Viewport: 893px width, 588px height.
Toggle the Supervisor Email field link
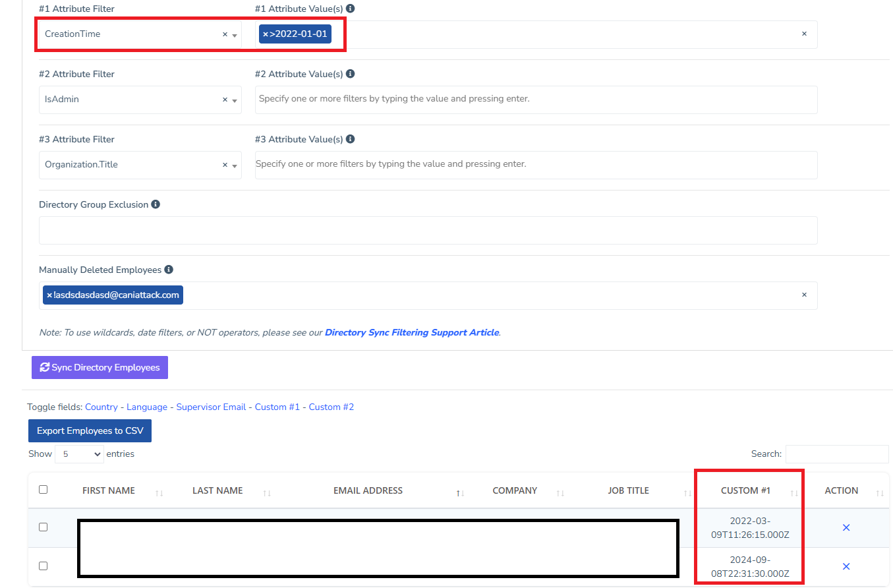211,407
